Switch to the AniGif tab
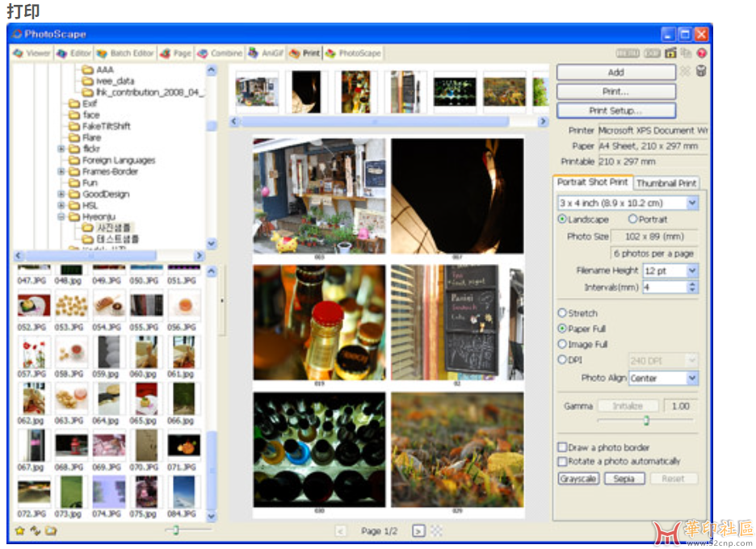Image resolution: width=756 pixels, height=549 pixels. pyautogui.click(x=266, y=53)
